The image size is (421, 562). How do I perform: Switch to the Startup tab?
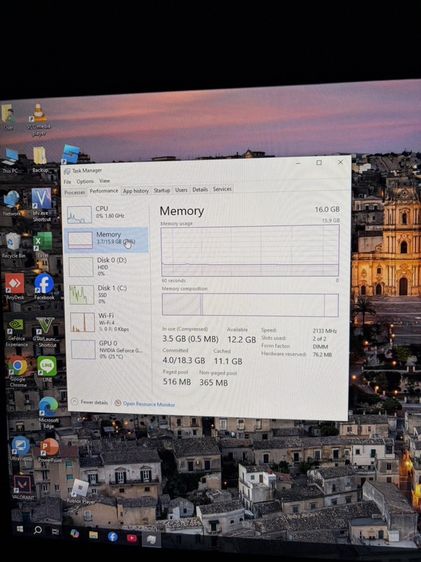pyautogui.click(x=162, y=190)
